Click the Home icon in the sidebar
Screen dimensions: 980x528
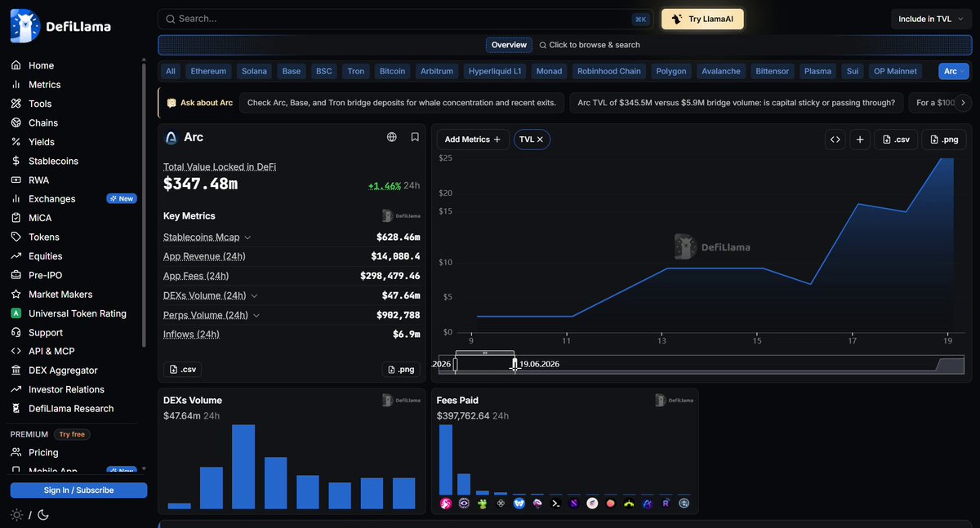(x=16, y=65)
